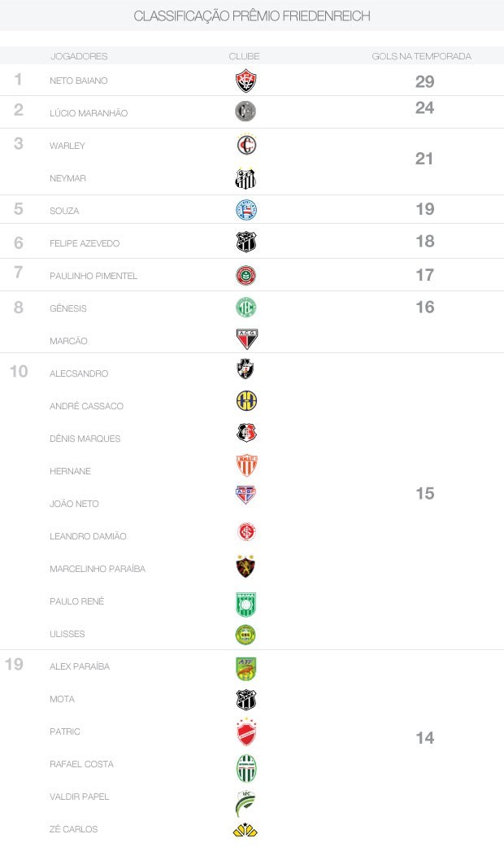Click the green crest next to Gênesis
This screenshot has width=504, height=847.
point(245,308)
